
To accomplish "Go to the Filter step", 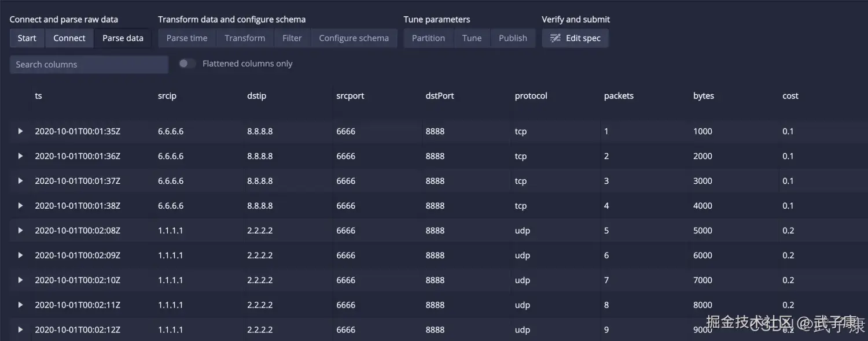I will pos(292,38).
